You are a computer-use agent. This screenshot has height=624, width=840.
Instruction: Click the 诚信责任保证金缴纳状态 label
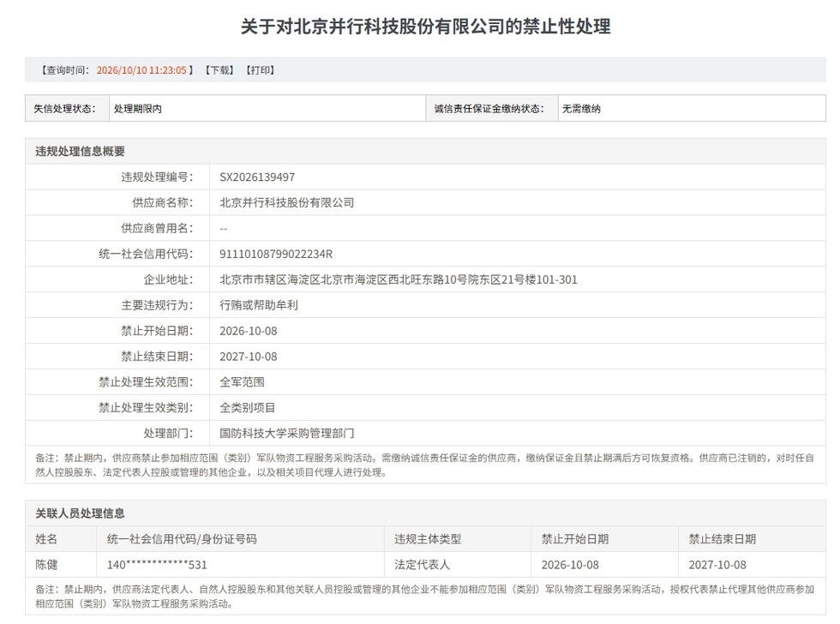(x=489, y=109)
